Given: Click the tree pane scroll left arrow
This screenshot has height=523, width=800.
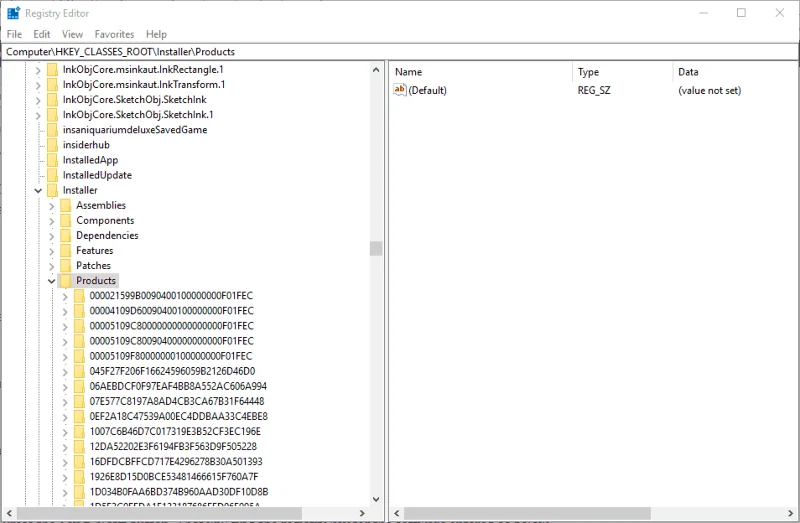Looking at the screenshot, I should [x=9, y=513].
